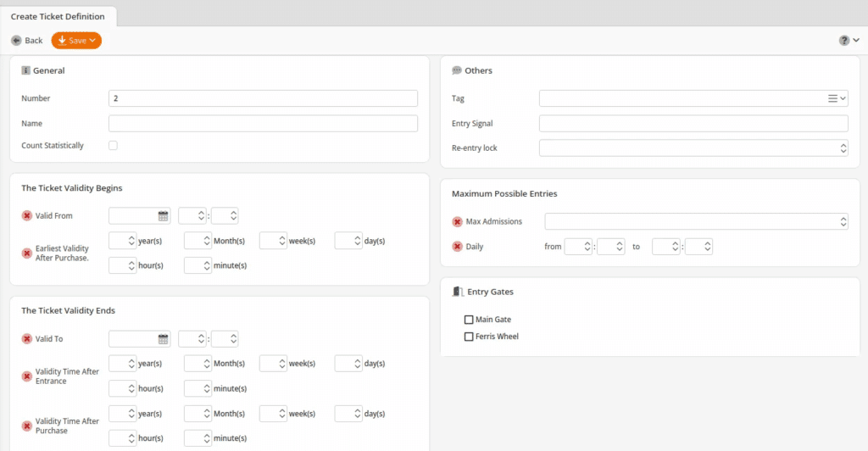Screen dimensions: 868x451
Task: Click the Ferris Wheel label text
Action: (497, 337)
